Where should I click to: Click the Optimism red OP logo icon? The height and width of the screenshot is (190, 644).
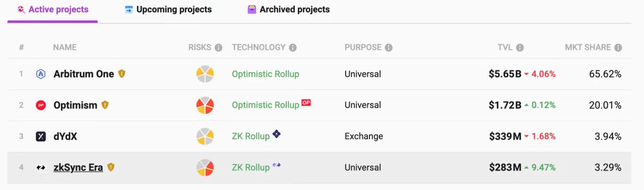[41, 105]
